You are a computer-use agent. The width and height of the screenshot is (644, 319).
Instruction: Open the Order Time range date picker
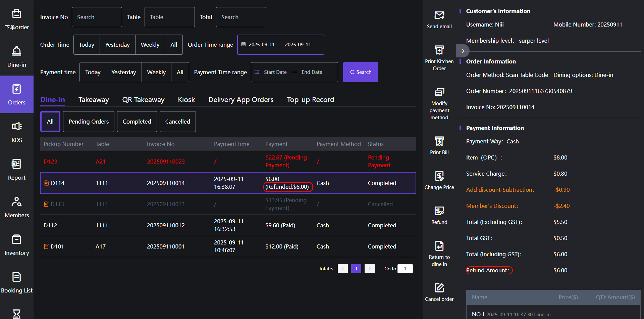pyautogui.click(x=280, y=45)
